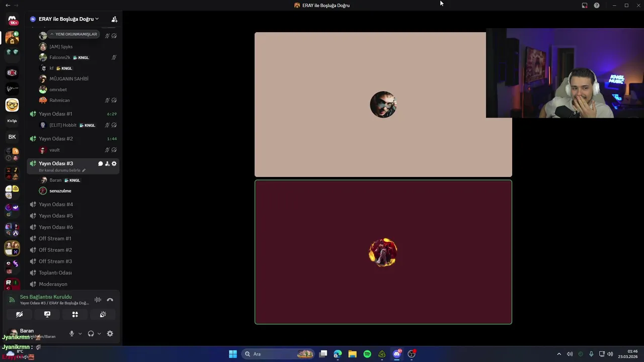The height and width of the screenshot is (362, 644).
Task: Go back with title bar arrow
Action: click(x=8, y=5)
